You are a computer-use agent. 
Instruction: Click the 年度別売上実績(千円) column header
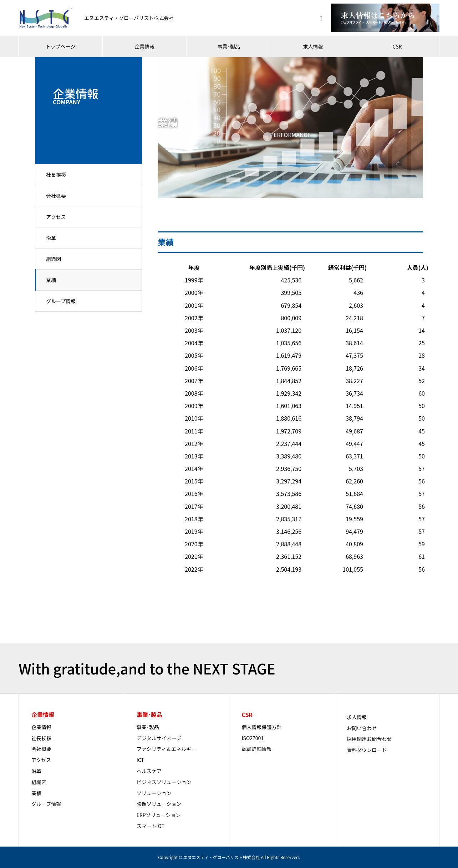[x=277, y=268]
